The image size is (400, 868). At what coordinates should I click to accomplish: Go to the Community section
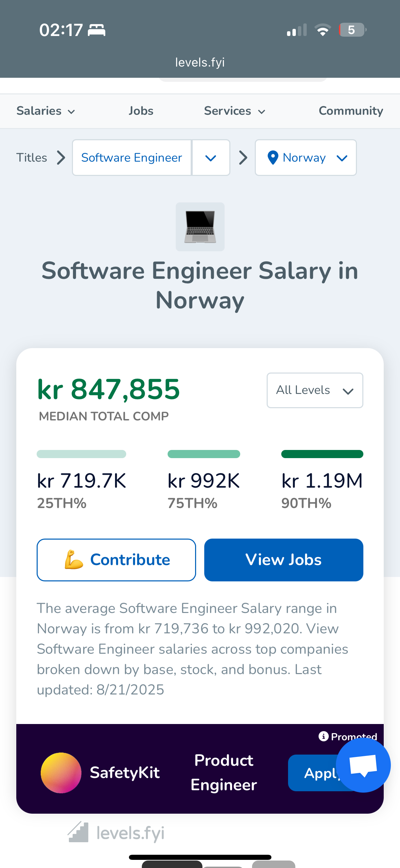[351, 111]
